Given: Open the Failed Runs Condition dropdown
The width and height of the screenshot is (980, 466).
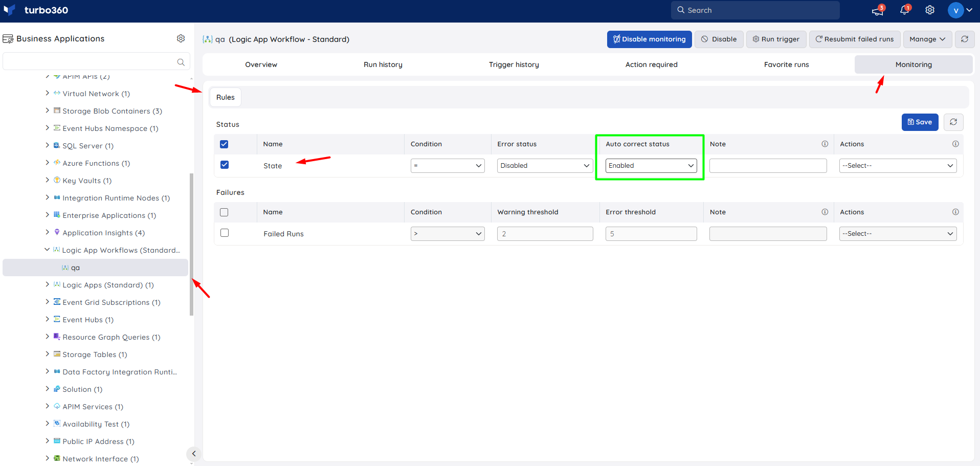Looking at the screenshot, I should click(448, 234).
